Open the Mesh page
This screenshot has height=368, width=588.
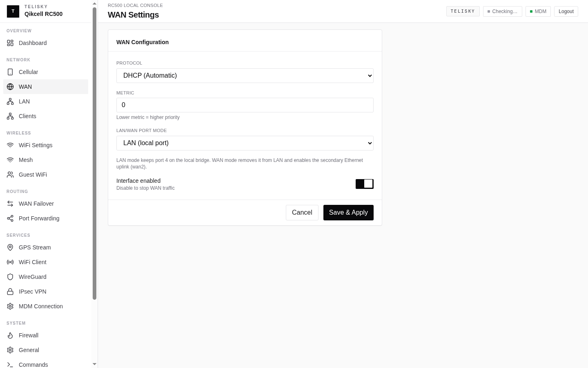click(x=46, y=160)
